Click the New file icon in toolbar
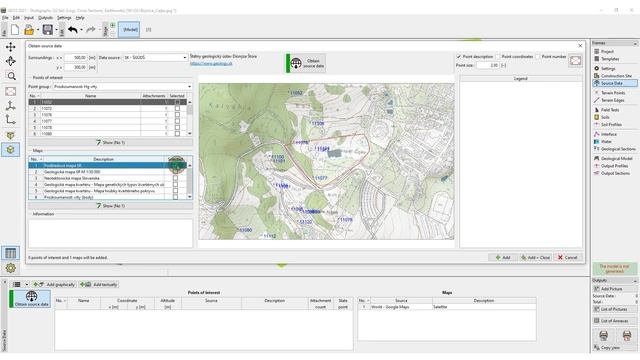Viewport: 640px width, 360px height. [15, 30]
